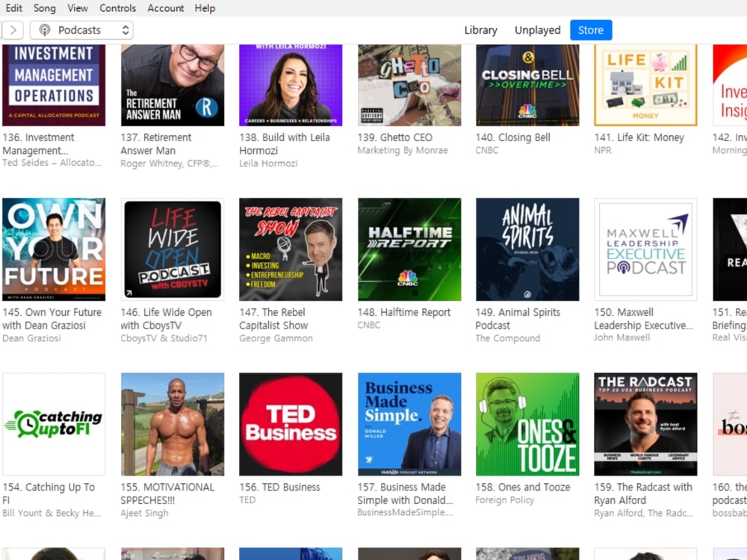Open Life Wide Open Podcast artwork

click(x=173, y=249)
